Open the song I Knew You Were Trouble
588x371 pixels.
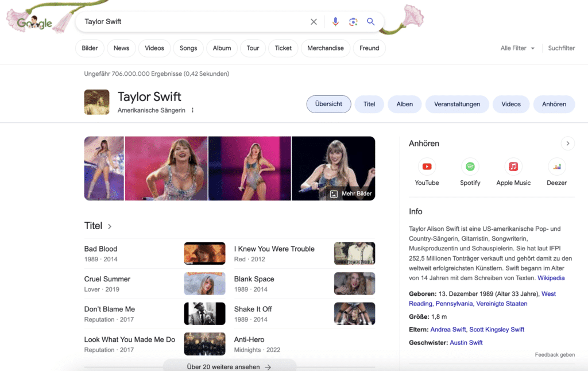tap(274, 249)
